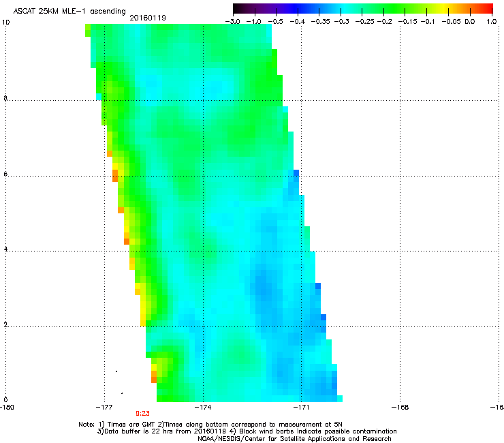Image resolution: width=504 pixels, height=443 pixels.
Task: Click latitude axis label 2
Action: pos(5,324)
